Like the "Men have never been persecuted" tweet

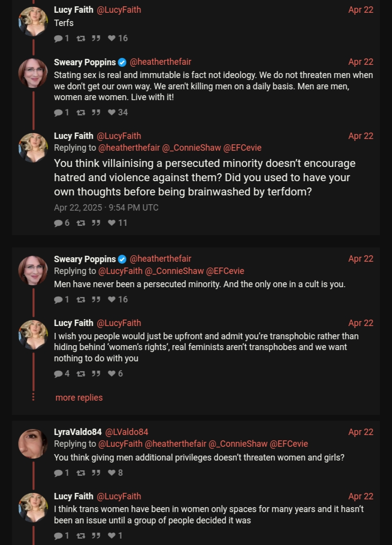[112, 300]
